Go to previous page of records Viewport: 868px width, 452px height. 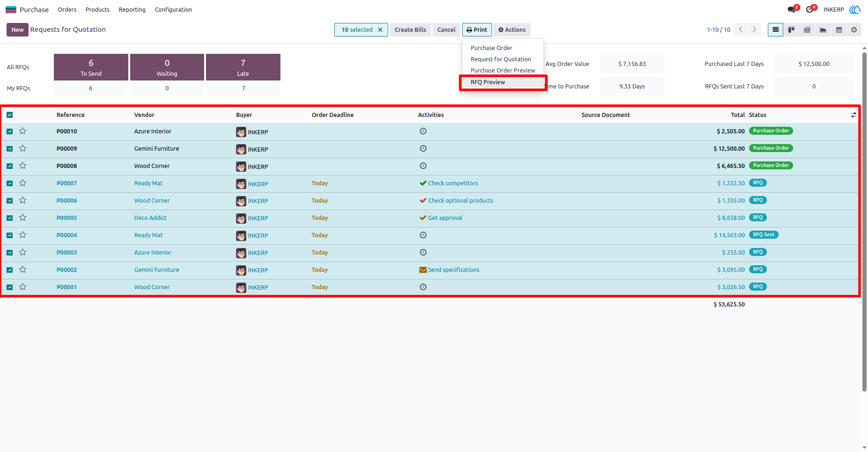(741, 29)
